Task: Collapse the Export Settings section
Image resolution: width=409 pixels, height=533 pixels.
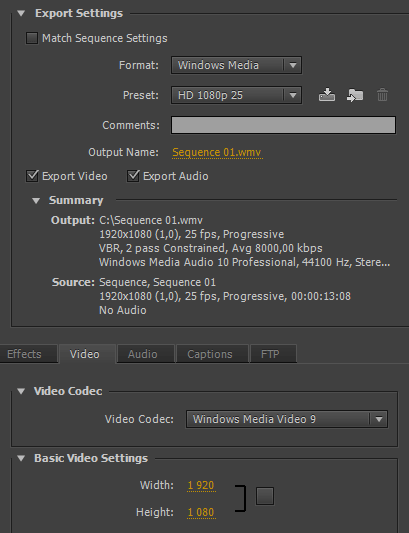Action: point(21,14)
